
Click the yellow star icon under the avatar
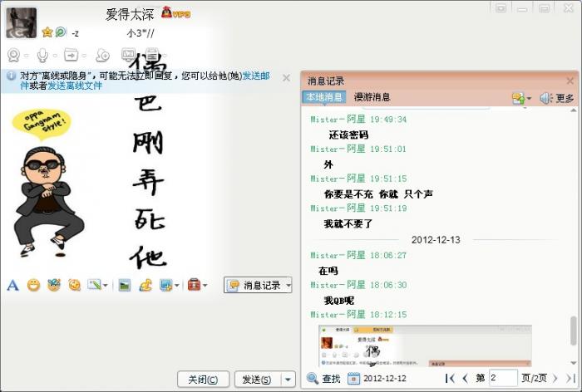[x=47, y=32]
